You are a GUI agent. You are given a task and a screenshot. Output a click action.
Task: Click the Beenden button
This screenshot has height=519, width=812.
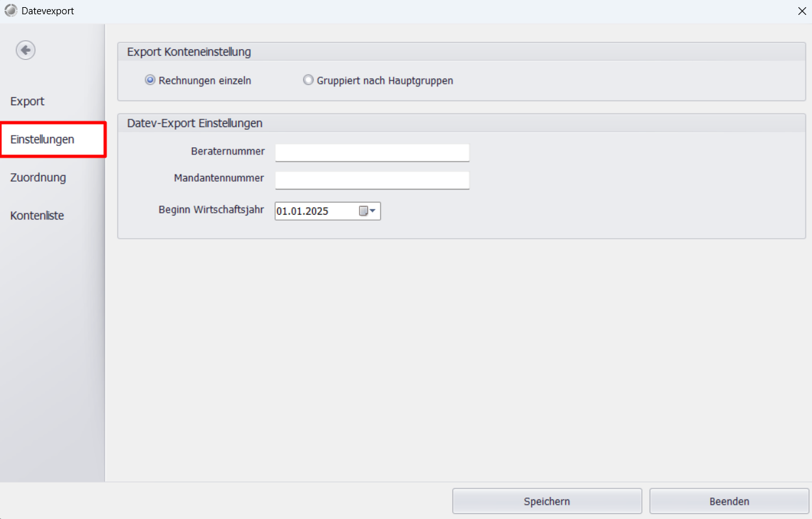730,501
